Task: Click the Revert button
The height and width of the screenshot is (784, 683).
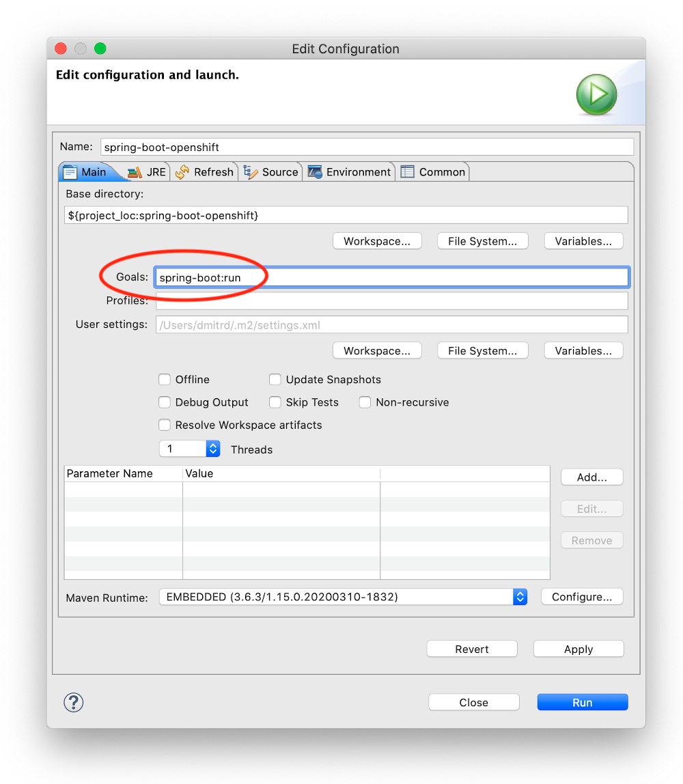Action: pos(472,649)
